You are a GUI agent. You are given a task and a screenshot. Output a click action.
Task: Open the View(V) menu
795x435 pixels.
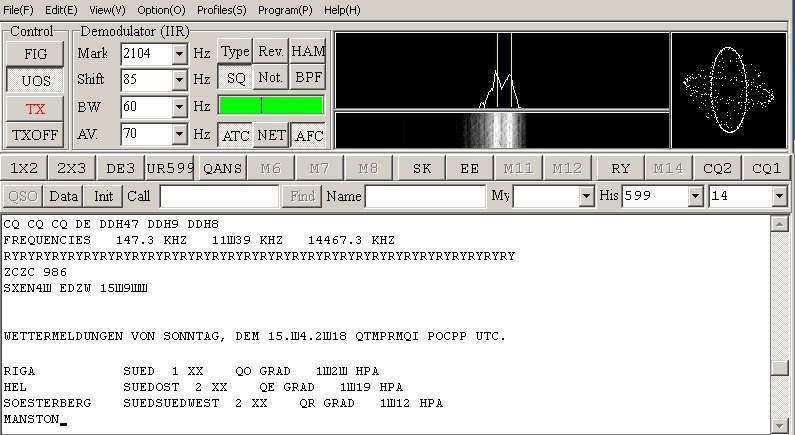coord(107,10)
